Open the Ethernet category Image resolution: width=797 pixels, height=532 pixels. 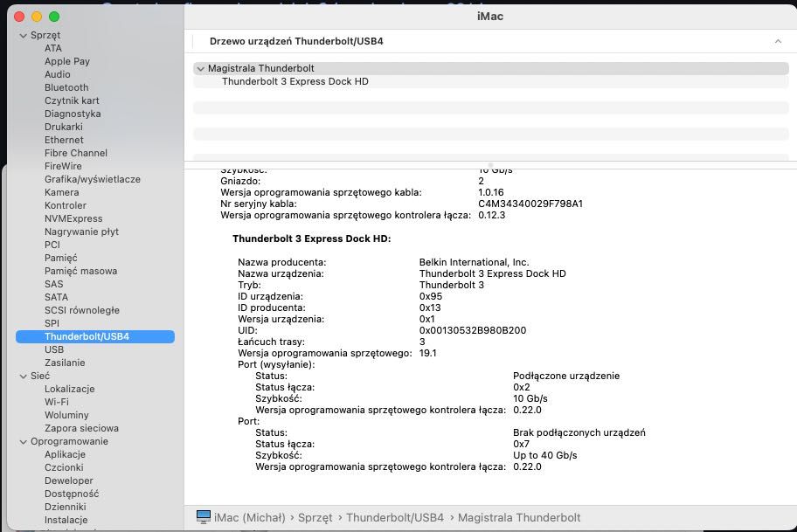[64, 140]
